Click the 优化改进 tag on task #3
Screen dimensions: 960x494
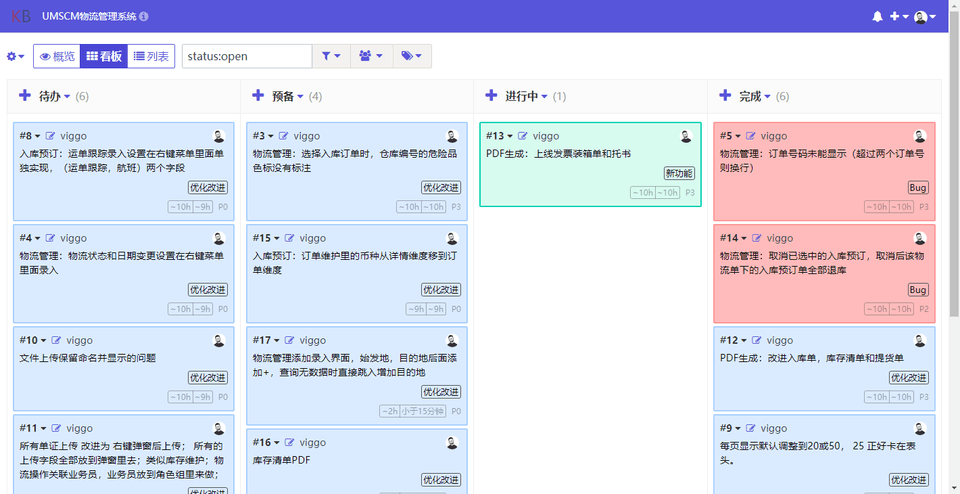(x=441, y=188)
